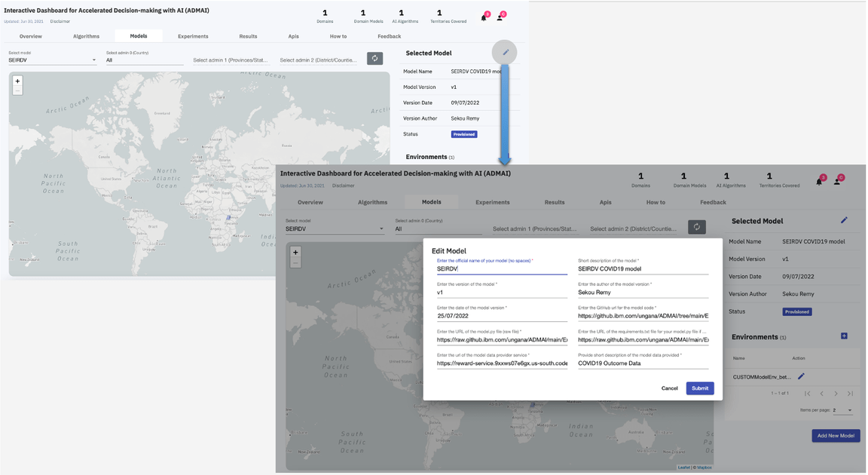Image resolution: width=868 pixels, height=475 pixels.
Task: Cancel the Edit Model dialog
Action: click(669, 388)
